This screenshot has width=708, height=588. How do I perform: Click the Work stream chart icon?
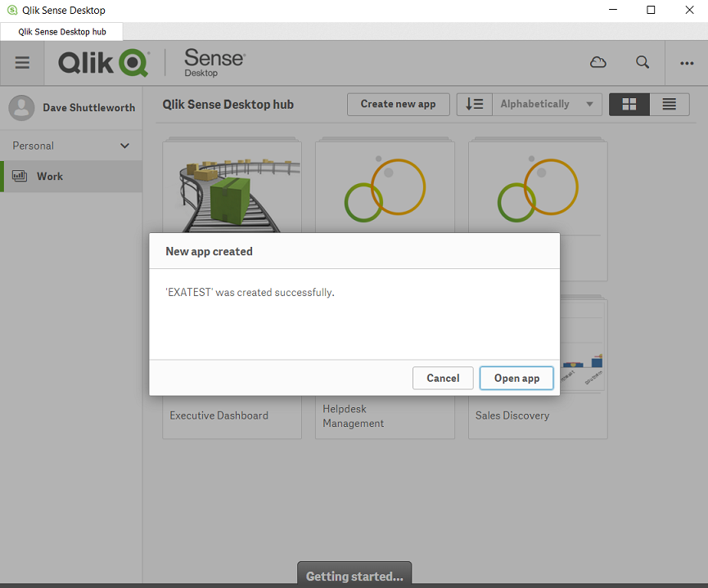(20, 177)
